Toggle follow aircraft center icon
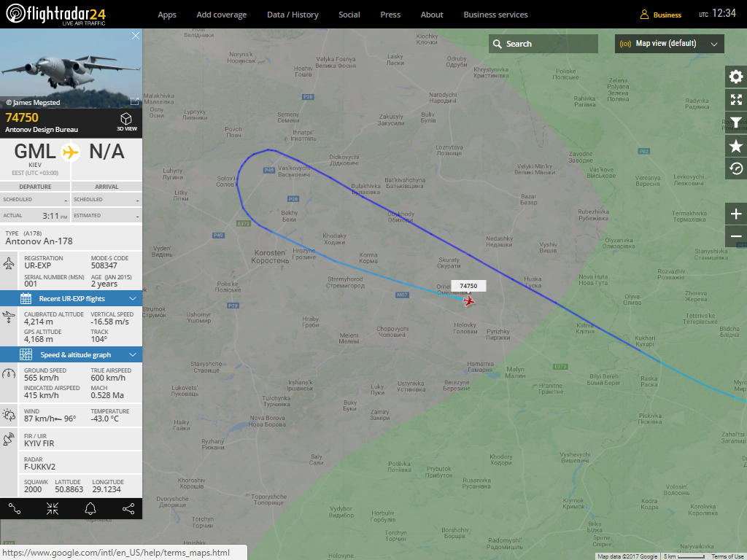747x560 pixels. (53, 509)
